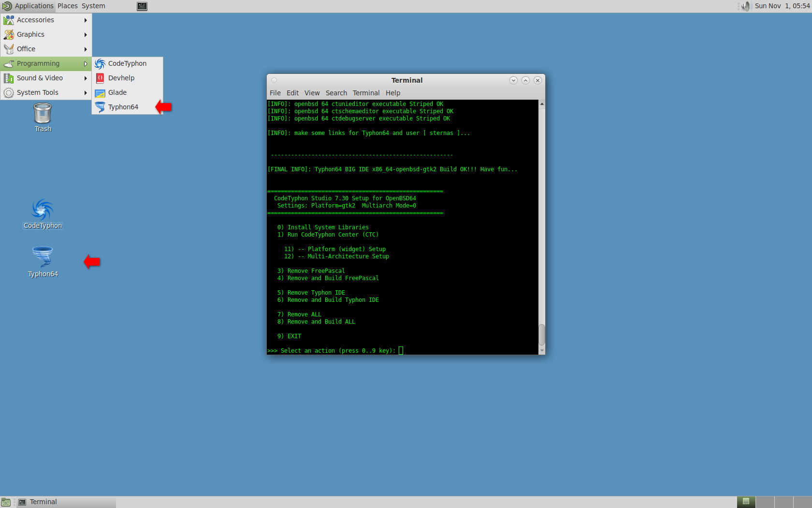The width and height of the screenshot is (812, 508).
Task: Launch Devhelp from Programming submenu
Action: (x=127, y=78)
